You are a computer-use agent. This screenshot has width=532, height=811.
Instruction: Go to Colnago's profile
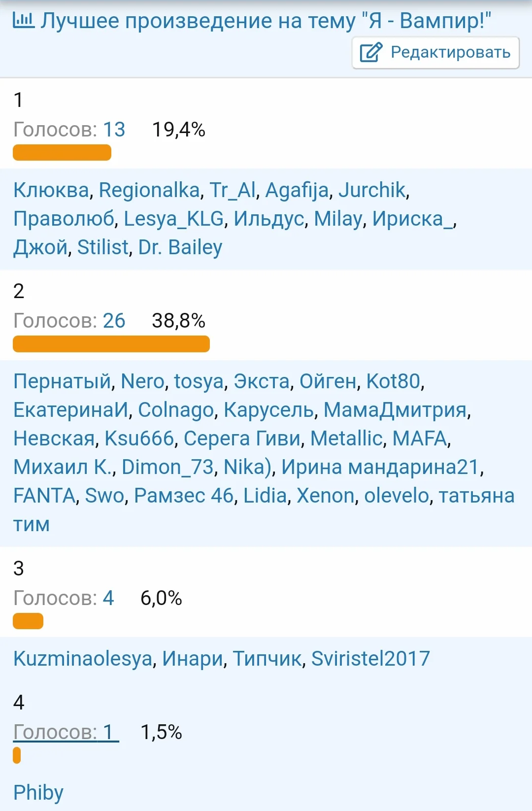[176, 410]
